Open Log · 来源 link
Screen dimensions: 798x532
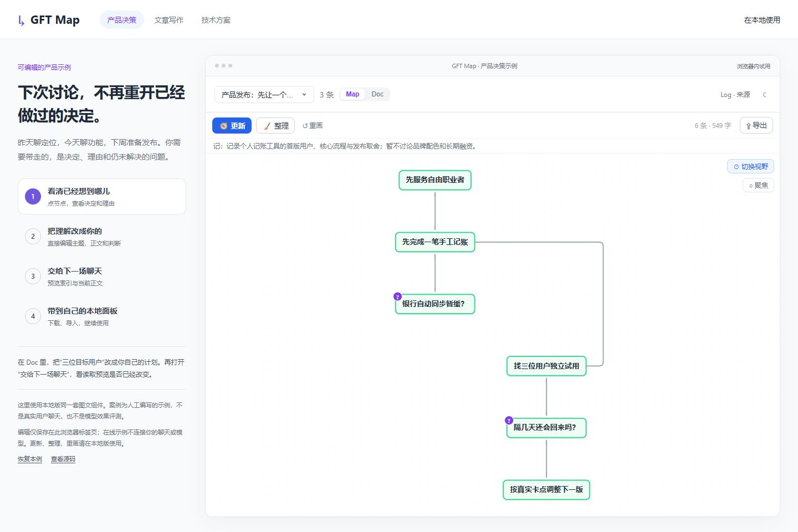pyautogui.click(x=735, y=95)
